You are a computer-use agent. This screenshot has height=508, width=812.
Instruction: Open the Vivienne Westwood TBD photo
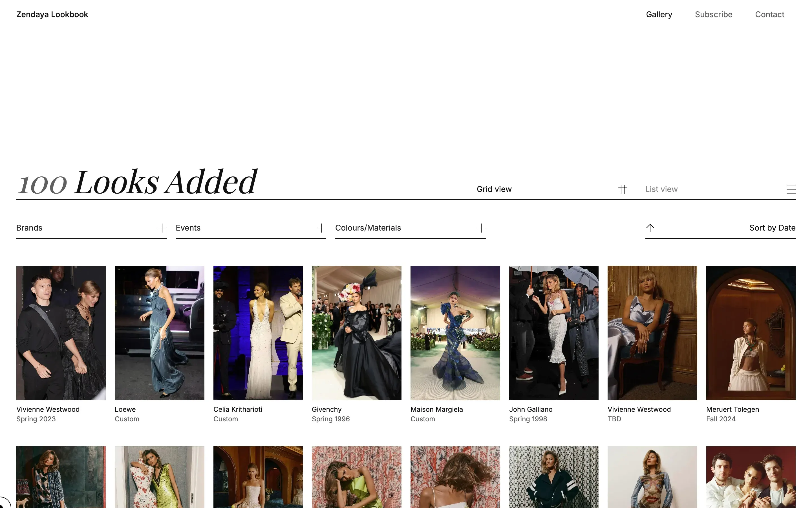pos(652,333)
